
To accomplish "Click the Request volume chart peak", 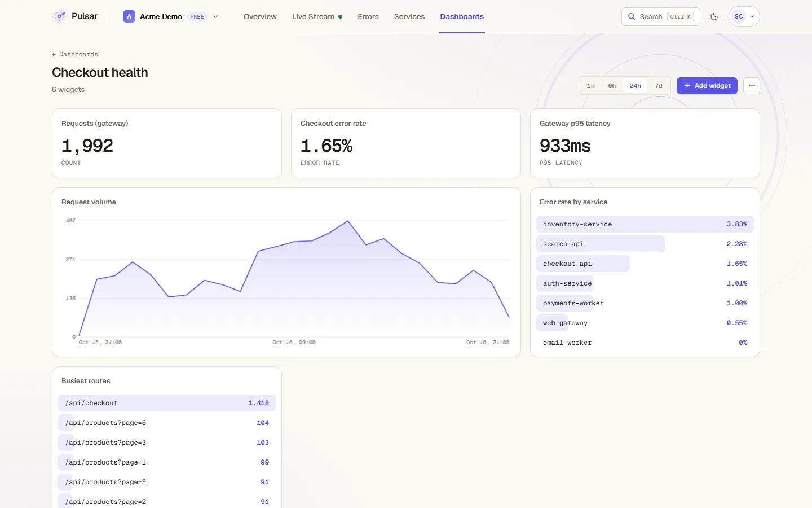I will pyautogui.click(x=348, y=221).
